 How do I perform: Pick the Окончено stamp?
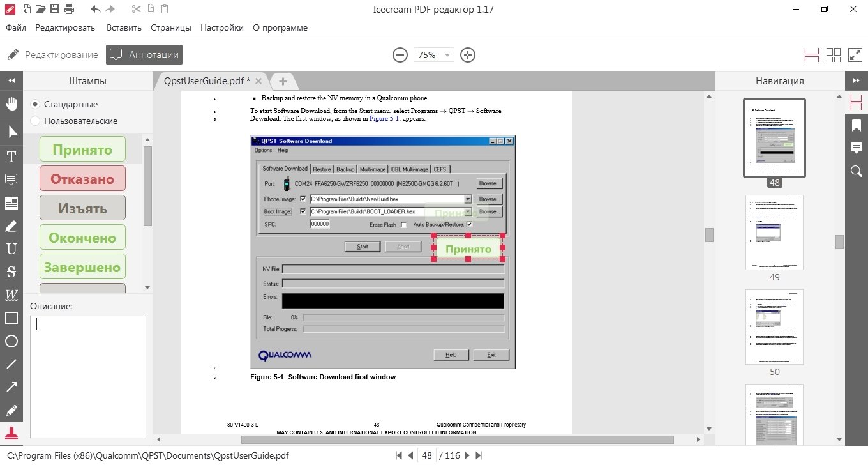click(82, 238)
